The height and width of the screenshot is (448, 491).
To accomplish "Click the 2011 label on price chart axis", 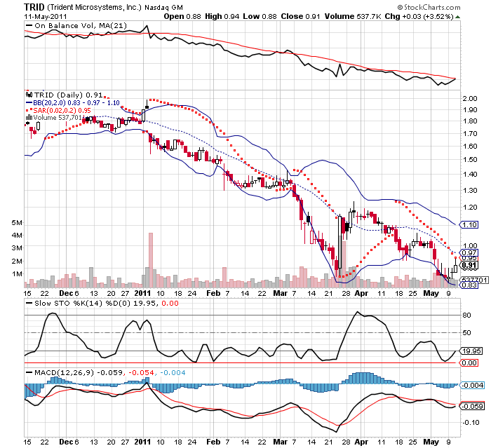I will pos(142,293).
